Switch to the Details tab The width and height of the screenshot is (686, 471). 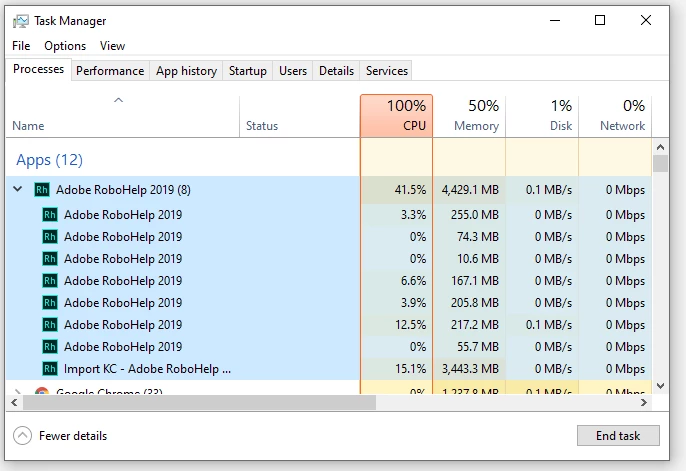pyautogui.click(x=336, y=71)
